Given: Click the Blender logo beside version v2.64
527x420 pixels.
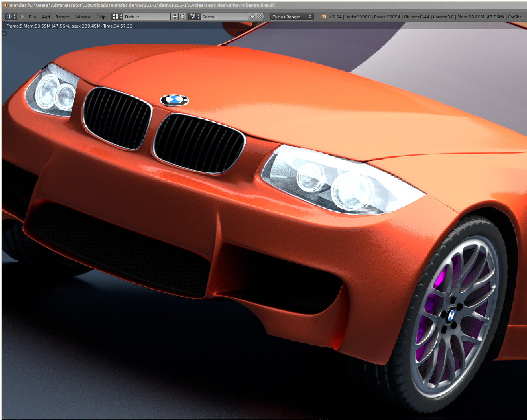Looking at the screenshot, I should pos(324,17).
